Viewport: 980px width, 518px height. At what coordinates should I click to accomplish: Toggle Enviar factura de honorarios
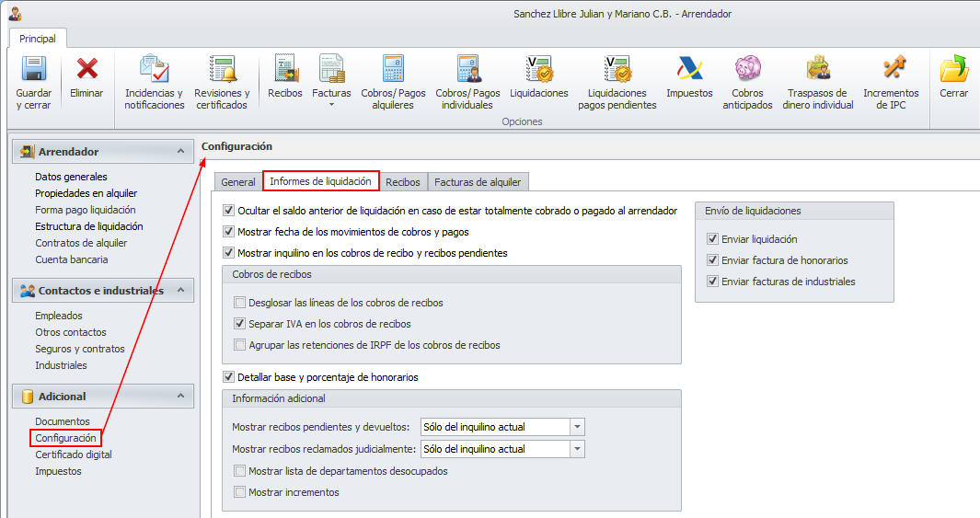(712, 260)
